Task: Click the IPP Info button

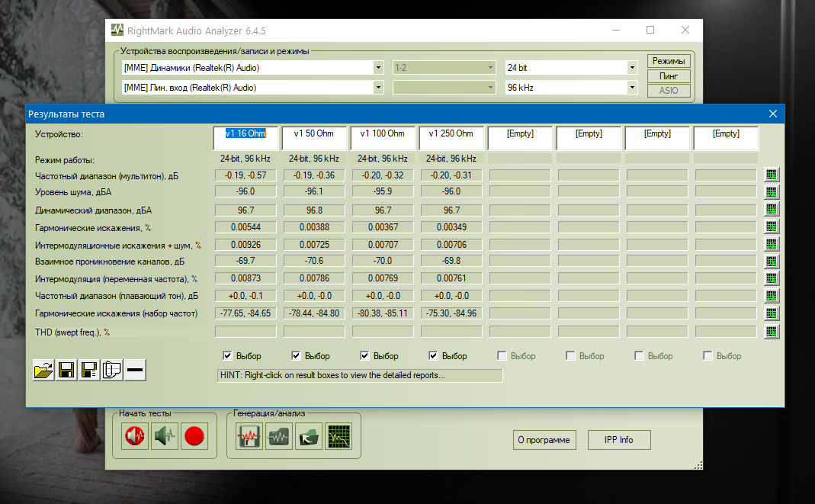Action: coord(618,440)
